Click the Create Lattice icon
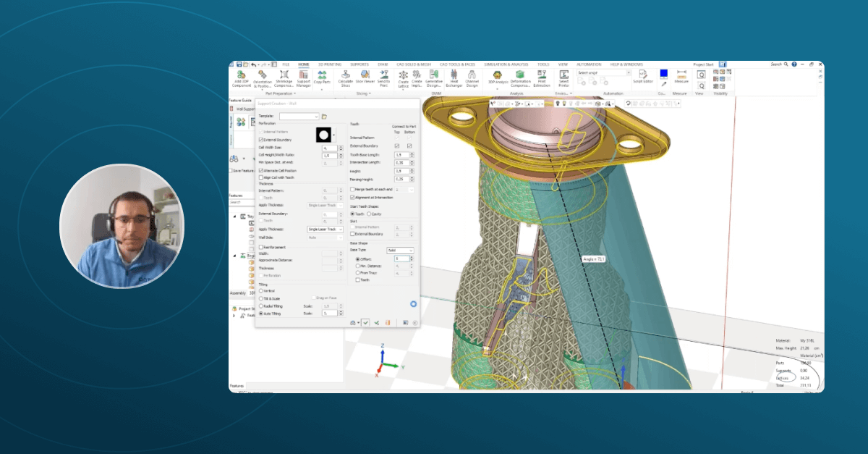The height and width of the screenshot is (454, 868). tap(404, 75)
